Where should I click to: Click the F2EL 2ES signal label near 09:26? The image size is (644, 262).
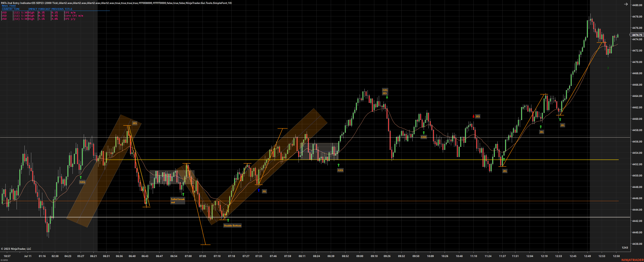[385, 92]
